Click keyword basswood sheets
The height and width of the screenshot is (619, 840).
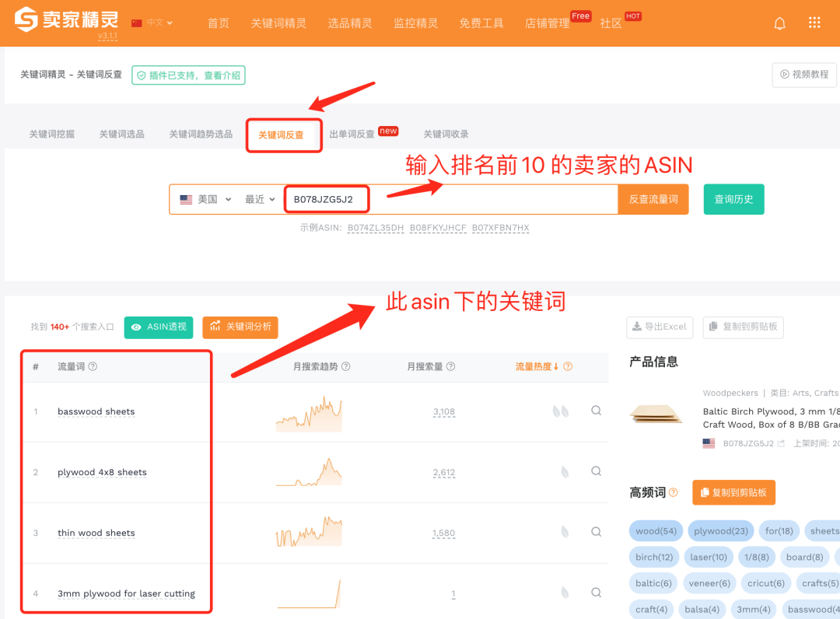96,412
